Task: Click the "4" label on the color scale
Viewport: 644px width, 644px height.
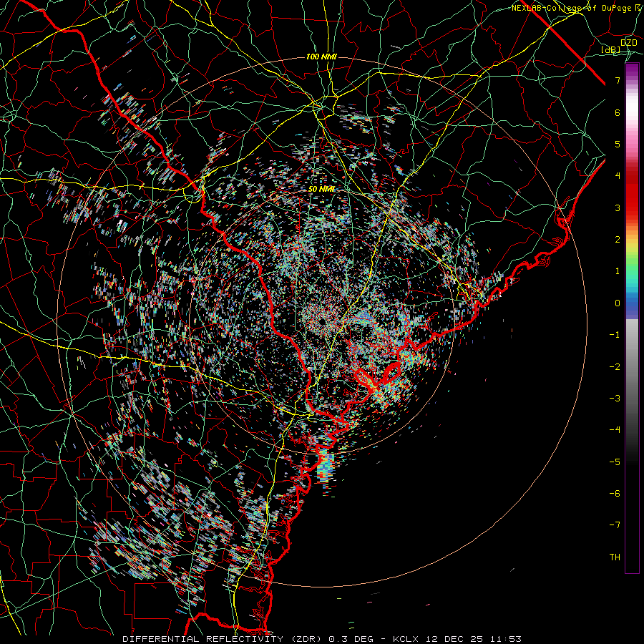Action: pos(618,176)
